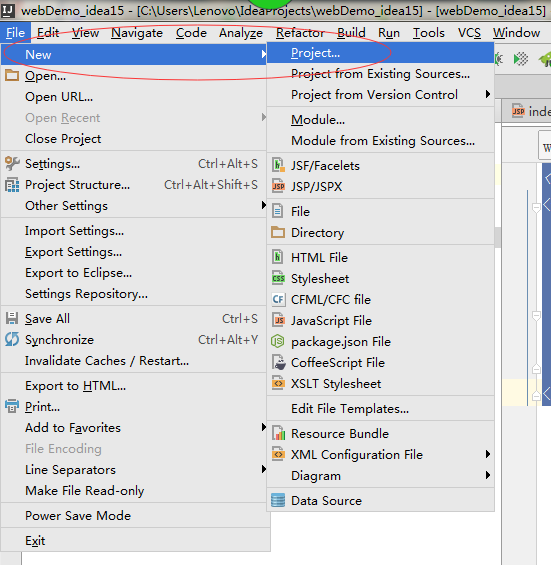Open the Analyze menu
551x565 pixels.
241,33
